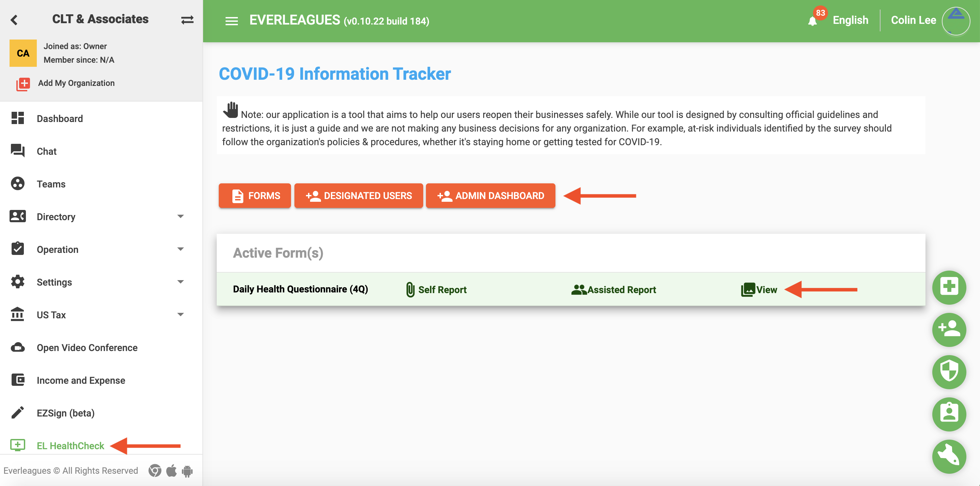Expand the Operation submenu arrow
The width and height of the screenshot is (980, 486).
180,249
